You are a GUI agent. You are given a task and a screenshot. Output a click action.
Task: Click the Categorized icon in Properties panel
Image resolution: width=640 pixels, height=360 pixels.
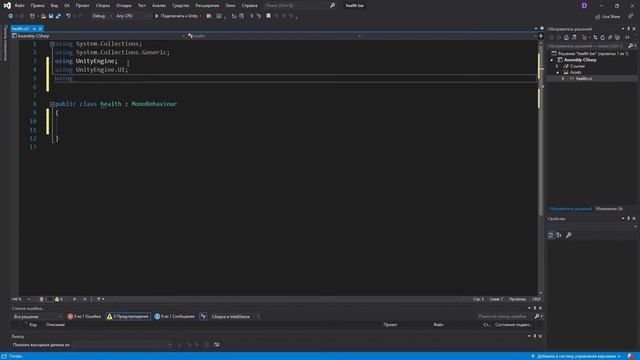551,235
